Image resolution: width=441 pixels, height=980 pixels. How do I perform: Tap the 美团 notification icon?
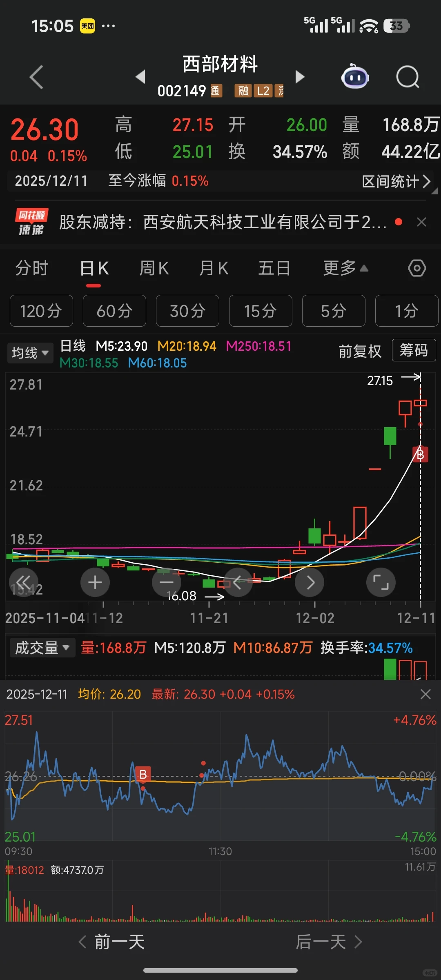(87, 26)
